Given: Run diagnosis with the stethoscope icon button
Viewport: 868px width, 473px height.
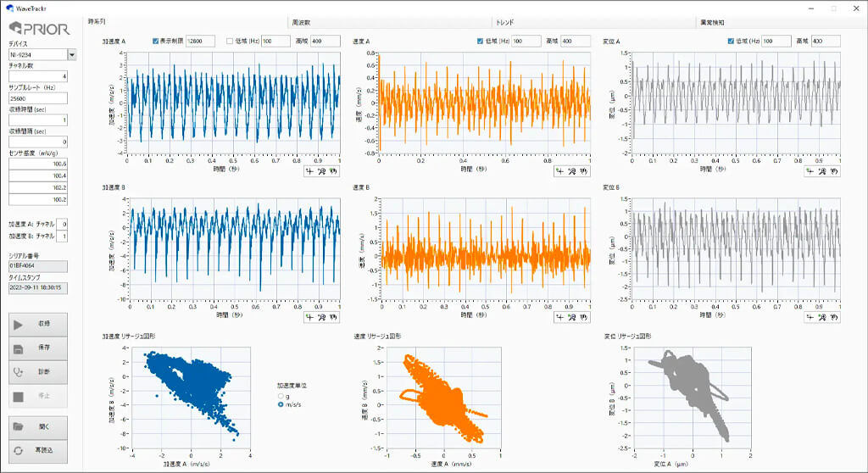Looking at the screenshot, I should 37,372.
